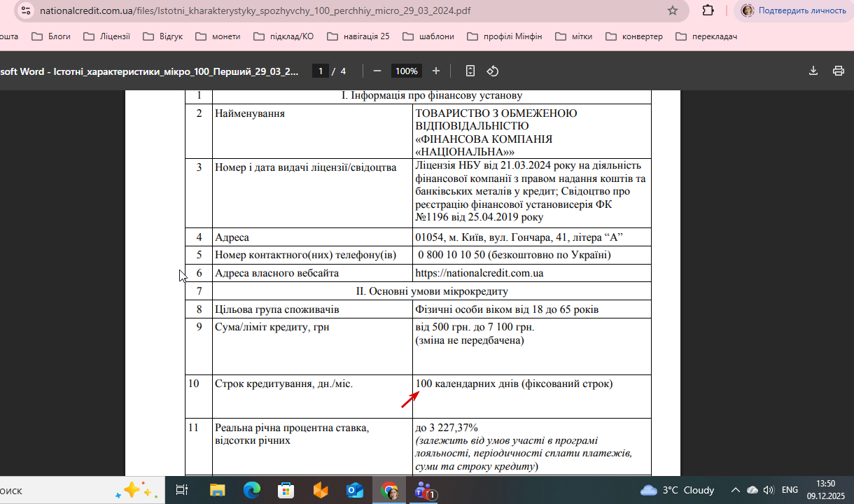The height and width of the screenshot is (504, 854).
Task: Open the browser extensions puzzle icon
Action: tap(708, 10)
